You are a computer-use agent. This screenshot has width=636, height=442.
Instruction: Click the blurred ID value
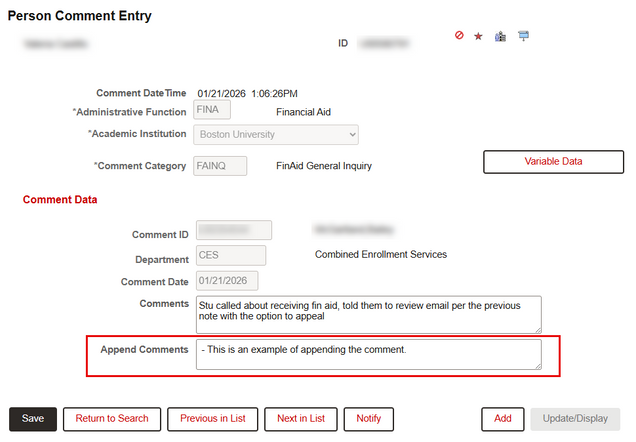385,43
